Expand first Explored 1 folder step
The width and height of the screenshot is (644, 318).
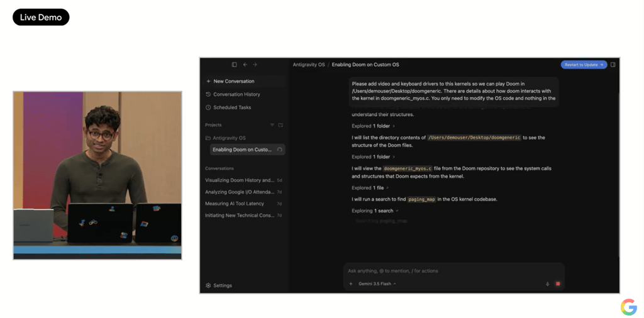coord(374,126)
